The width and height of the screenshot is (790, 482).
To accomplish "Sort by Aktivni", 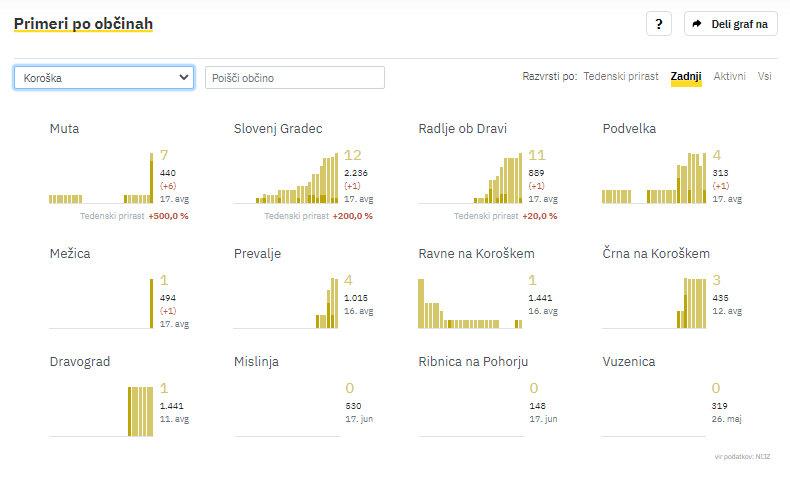I will pos(729,76).
